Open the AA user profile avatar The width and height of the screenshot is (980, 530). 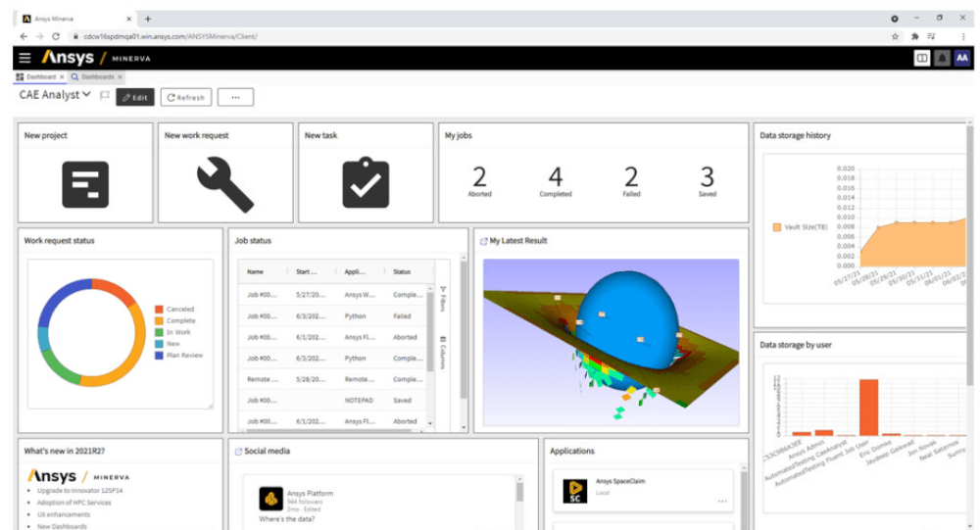pos(962,58)
